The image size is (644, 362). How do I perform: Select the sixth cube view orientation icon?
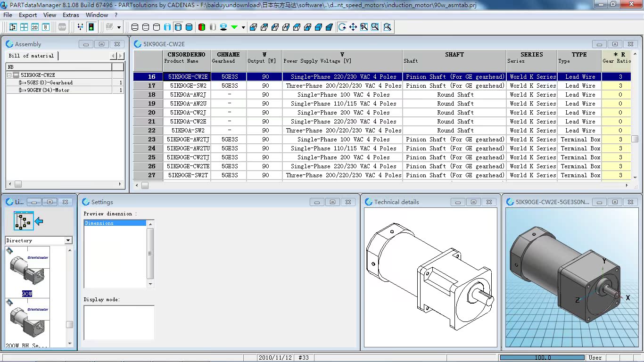[307, 27]
